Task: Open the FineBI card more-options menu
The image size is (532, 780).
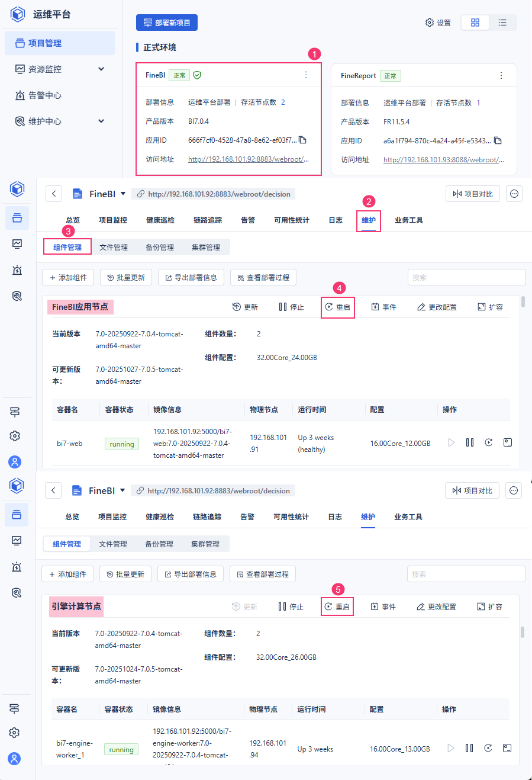Action: (306, 75)
